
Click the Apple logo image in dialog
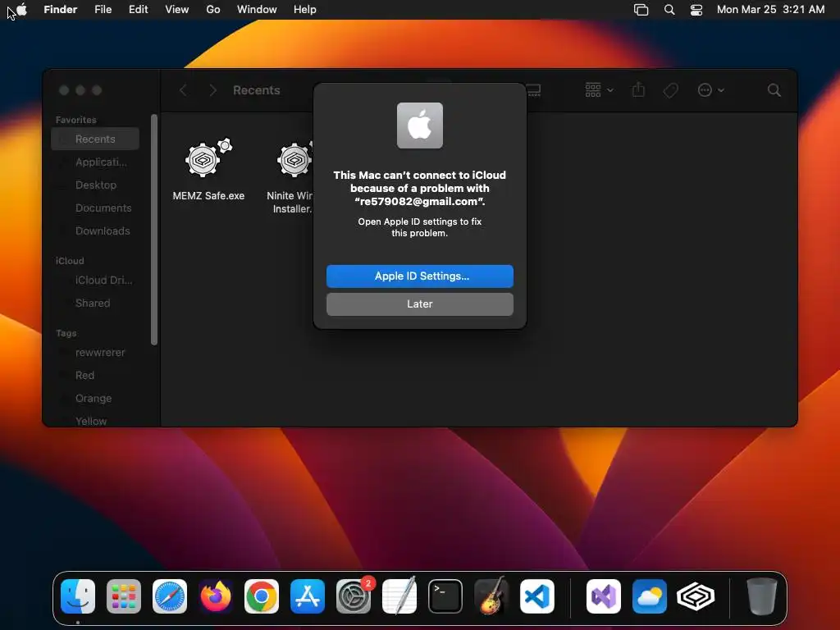tap(419, 126)
